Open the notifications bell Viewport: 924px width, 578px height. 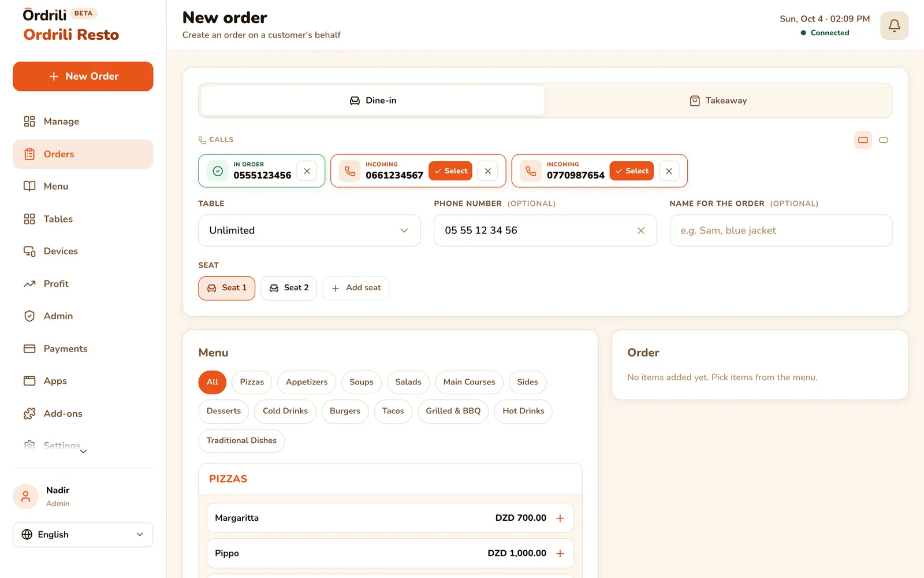(x=894, y=25)
